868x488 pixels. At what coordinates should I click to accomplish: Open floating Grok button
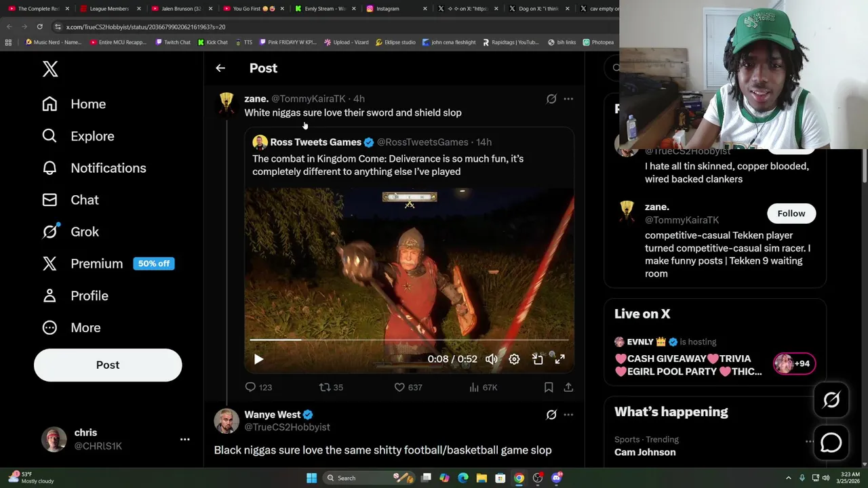(831, 400)
